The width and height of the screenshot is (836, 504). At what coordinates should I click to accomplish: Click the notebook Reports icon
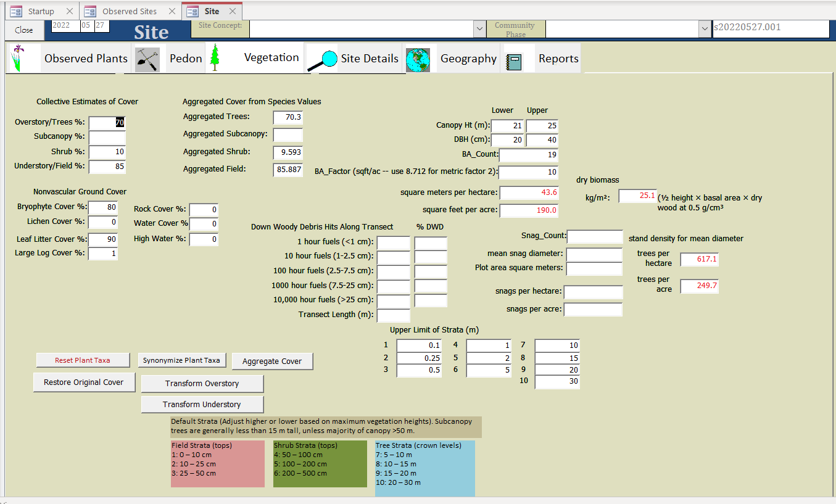click(513, 60)
